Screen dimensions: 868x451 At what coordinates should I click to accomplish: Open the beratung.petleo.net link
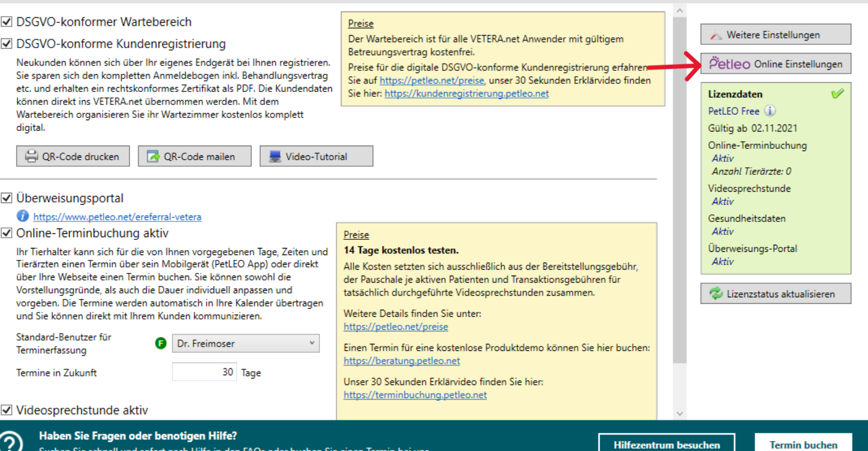pyautogui.click(x=402, y=361)
